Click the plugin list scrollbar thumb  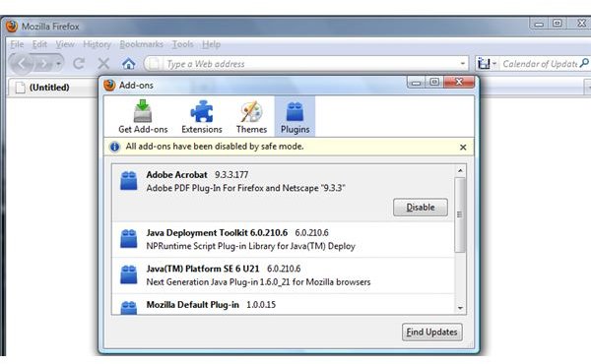click(x=460, y=214)
